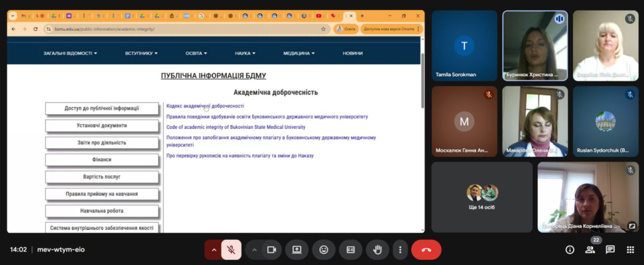Open the meeting details info icon
The image size is (644, 265).
coord(570,249)
